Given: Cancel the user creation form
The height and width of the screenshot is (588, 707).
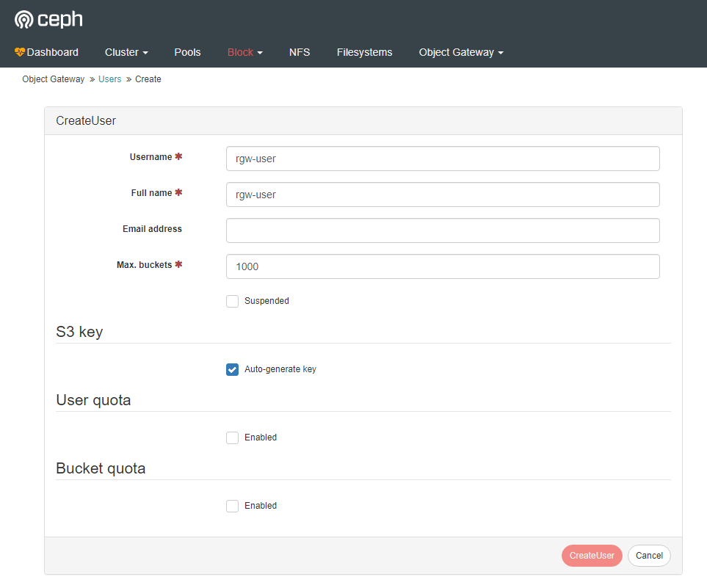Looking at the screenshot, I should pyautogui.click(x=649, y=556).
